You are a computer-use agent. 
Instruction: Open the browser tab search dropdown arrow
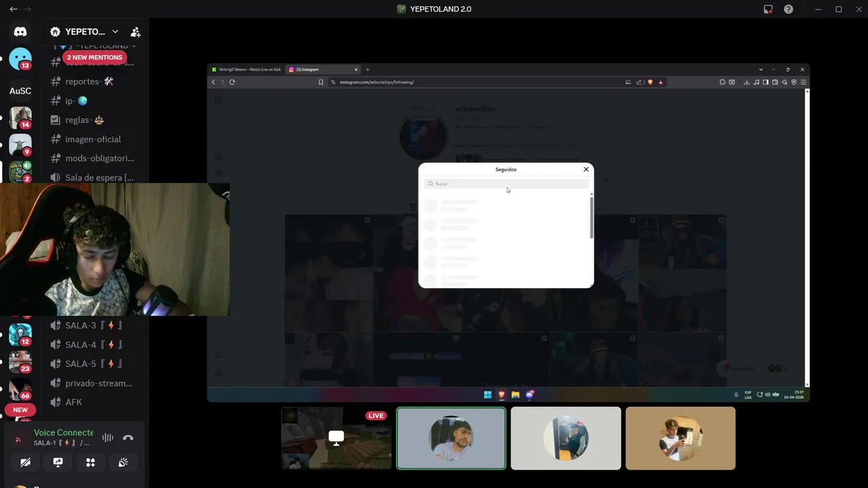(761, 69)
